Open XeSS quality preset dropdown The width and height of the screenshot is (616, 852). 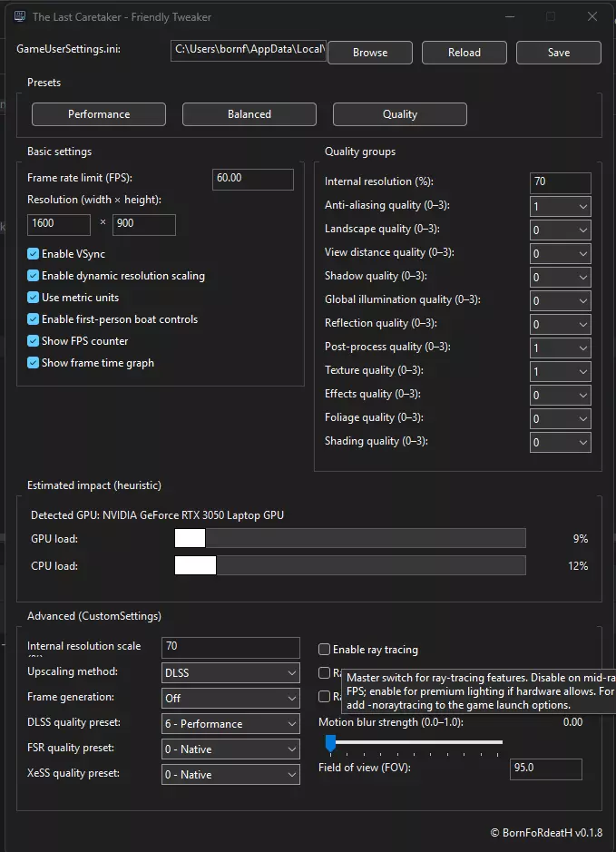(x=230, y=774)
